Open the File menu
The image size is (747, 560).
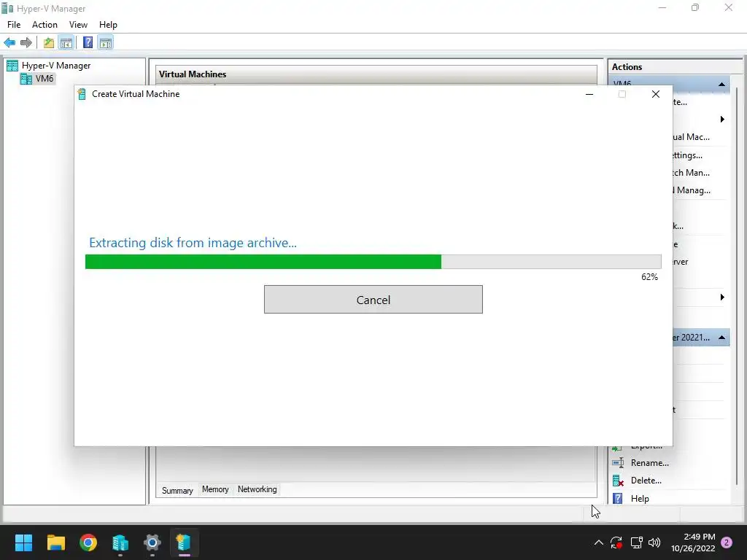click(x=14, y=25)
